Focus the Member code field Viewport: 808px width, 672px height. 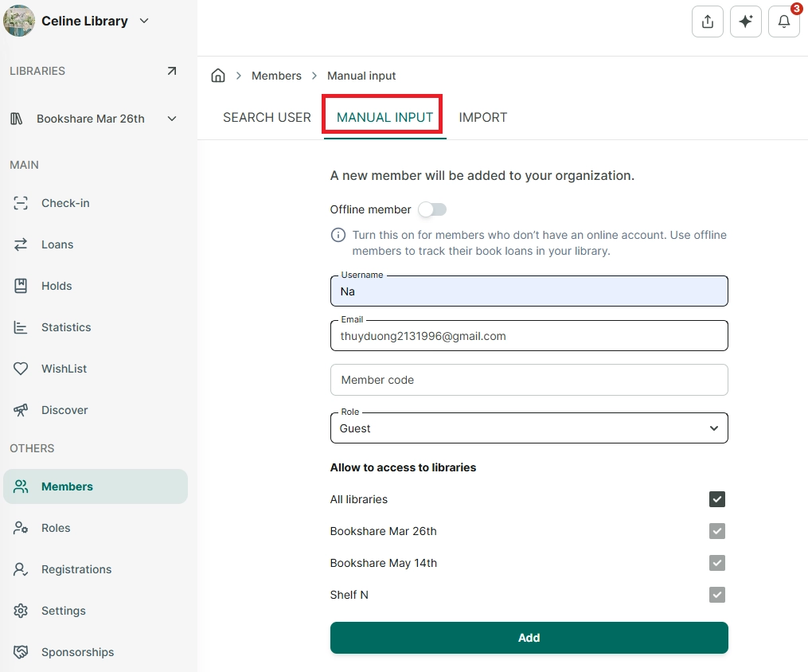[529, 380]
